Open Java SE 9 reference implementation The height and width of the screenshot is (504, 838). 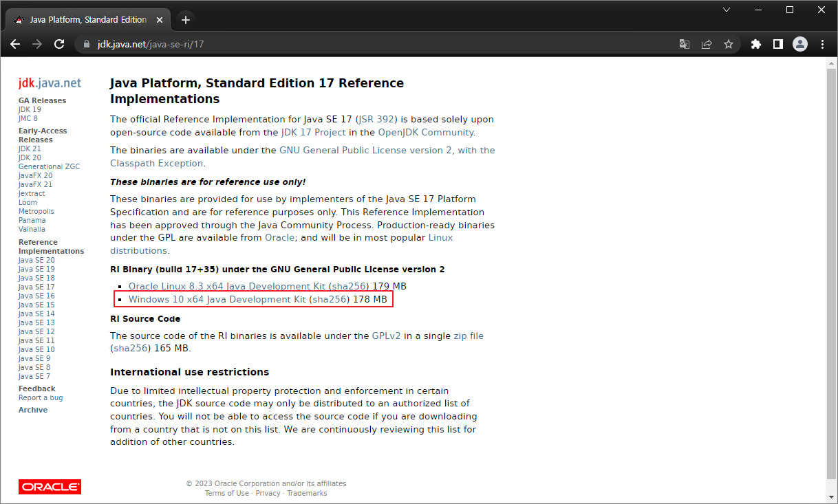(34, 358)
